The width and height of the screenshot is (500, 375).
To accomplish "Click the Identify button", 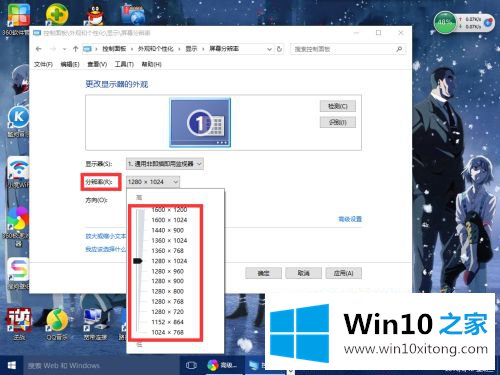I will [338, 122].
